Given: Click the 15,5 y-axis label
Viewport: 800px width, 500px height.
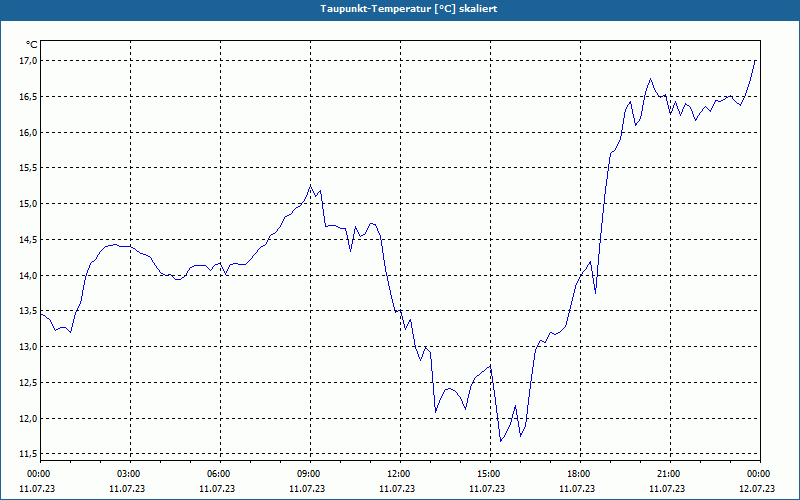Looking at the screenshot, I should [x=30, y=168].
